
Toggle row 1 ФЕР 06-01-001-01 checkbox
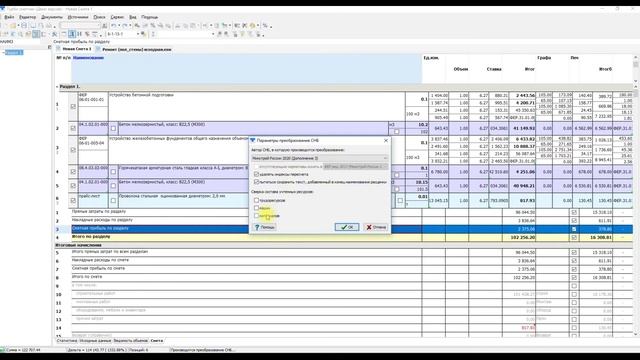(x=73, y=107)
